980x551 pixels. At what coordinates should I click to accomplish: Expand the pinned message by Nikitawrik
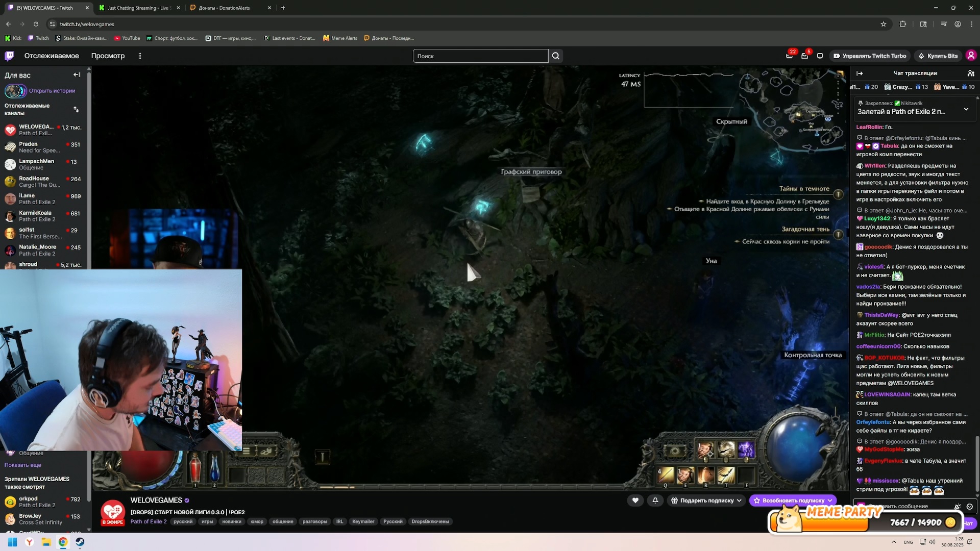pyautogui.click(x=966, y=109)
